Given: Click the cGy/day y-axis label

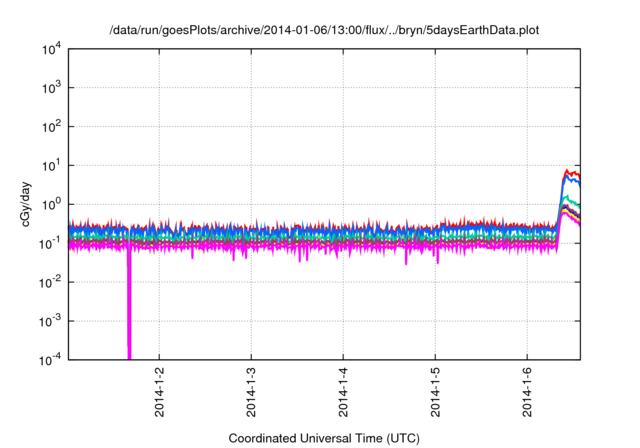Looking at the screenshot, I should click(x=25, y=204).
